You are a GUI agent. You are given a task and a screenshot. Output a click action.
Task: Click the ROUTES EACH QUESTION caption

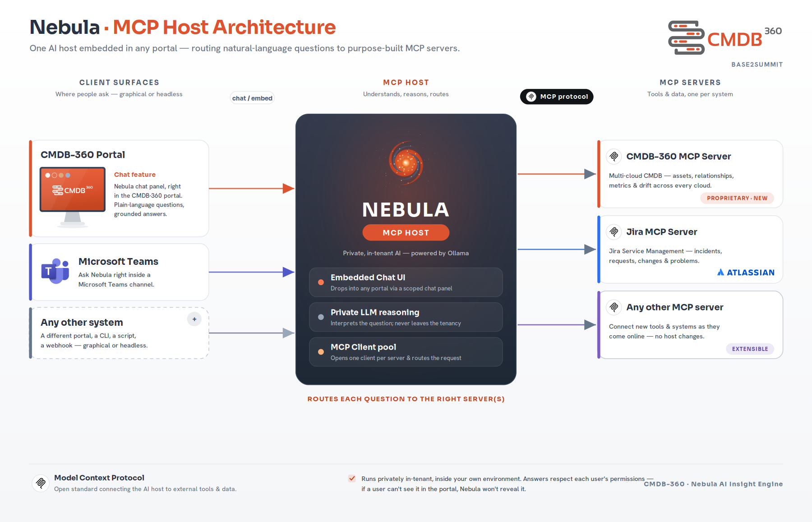point(406,399)
